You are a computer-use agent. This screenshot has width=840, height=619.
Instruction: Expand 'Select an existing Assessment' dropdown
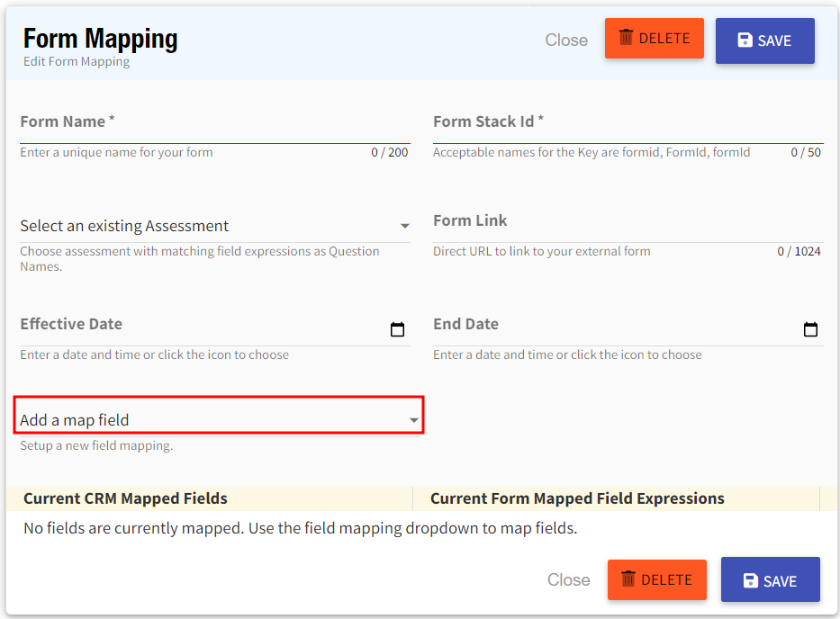(207, 226)
